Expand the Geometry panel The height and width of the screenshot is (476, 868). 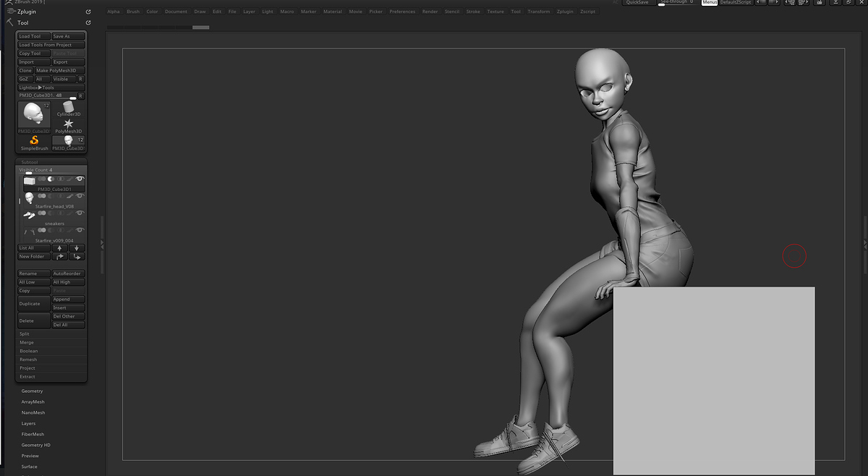click(x=32, y=391)
